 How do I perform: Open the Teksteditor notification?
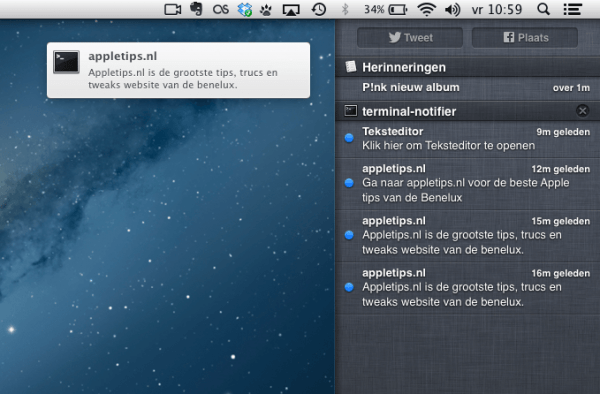[x=468, y=138]
